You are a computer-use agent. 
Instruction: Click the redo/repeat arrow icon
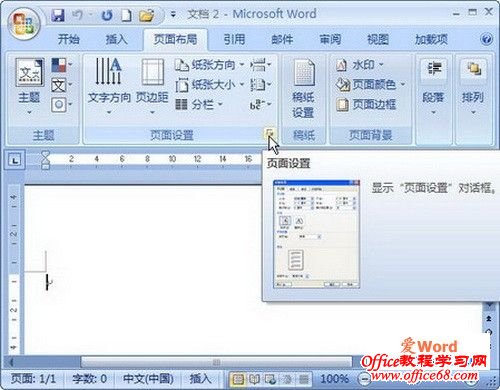(107, 15)
